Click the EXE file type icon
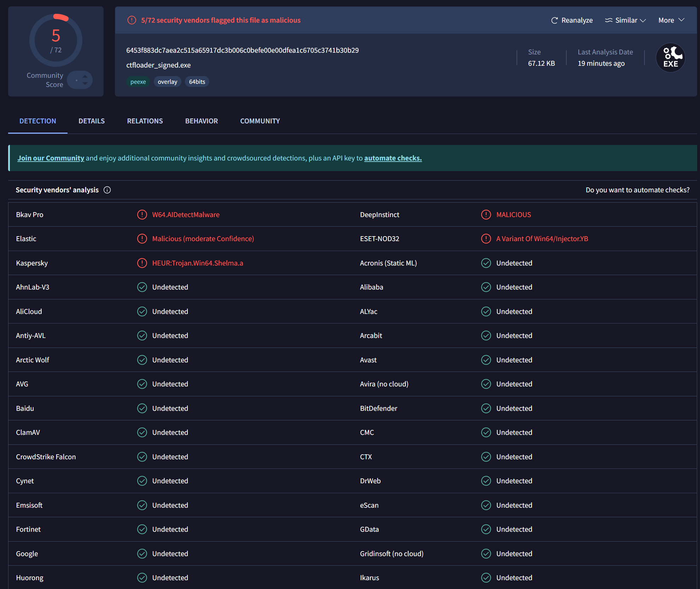 671,58
